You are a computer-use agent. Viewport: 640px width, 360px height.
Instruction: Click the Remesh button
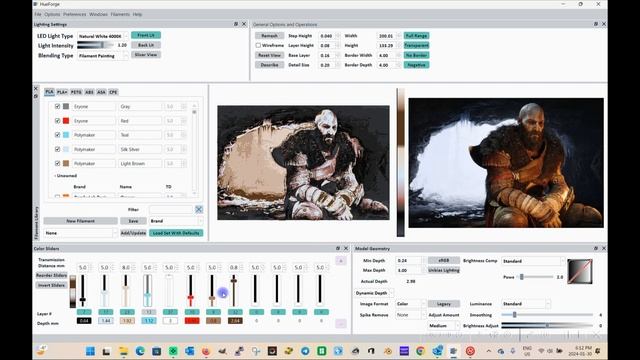(x=269, y=36)
